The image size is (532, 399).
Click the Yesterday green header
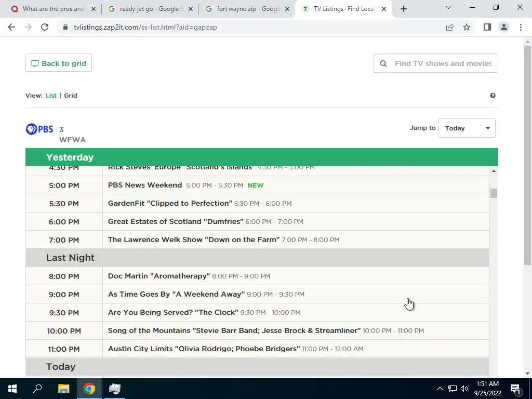(262, 157)
